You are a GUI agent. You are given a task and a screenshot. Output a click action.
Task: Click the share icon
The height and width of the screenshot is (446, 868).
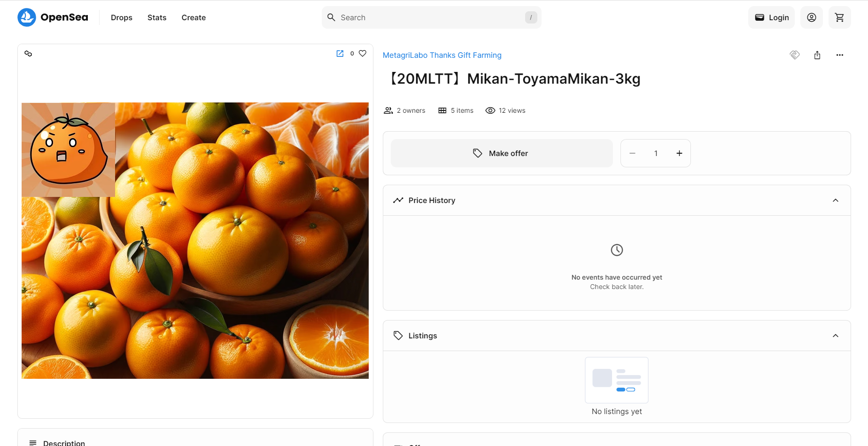click(817, 55)
